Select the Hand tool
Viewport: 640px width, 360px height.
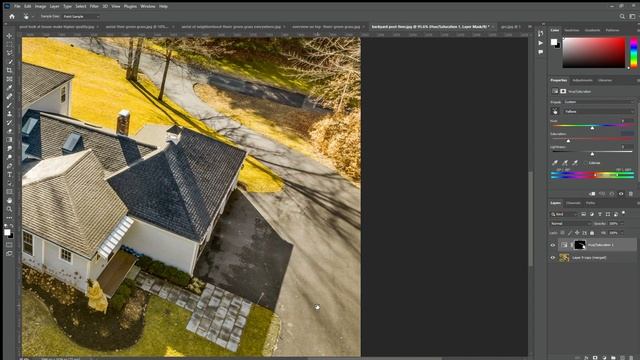tap(9, 200)
